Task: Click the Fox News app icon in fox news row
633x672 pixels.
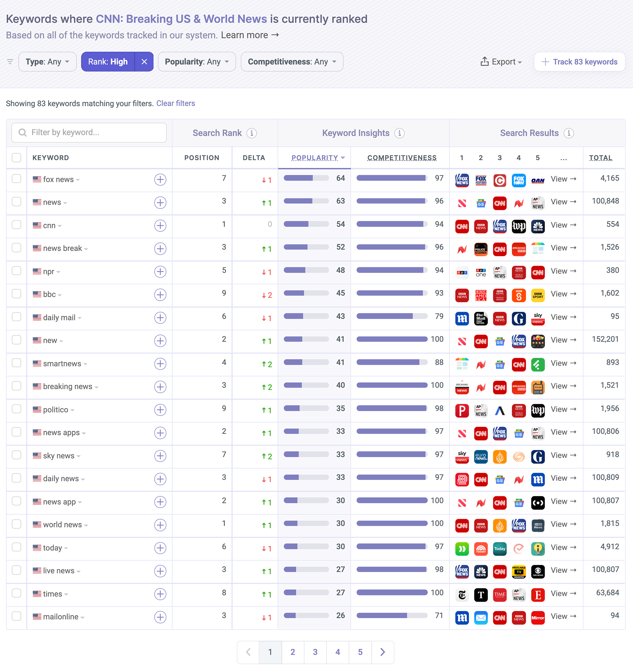Action: click(x=462, y=180)
